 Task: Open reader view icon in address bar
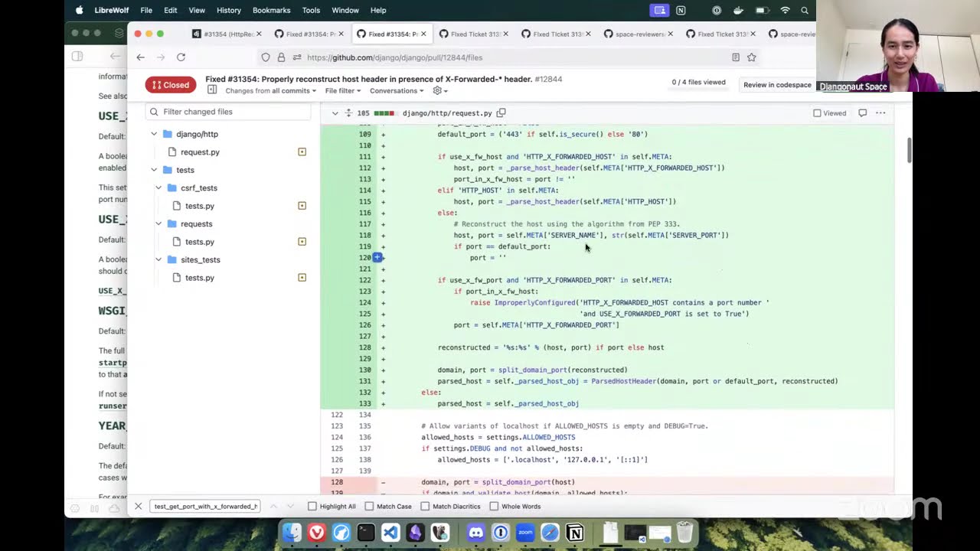[736, 57]
